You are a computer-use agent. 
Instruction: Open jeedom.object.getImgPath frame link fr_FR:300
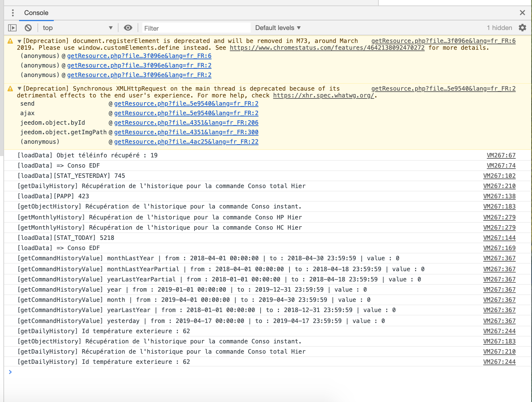point(186,132)
